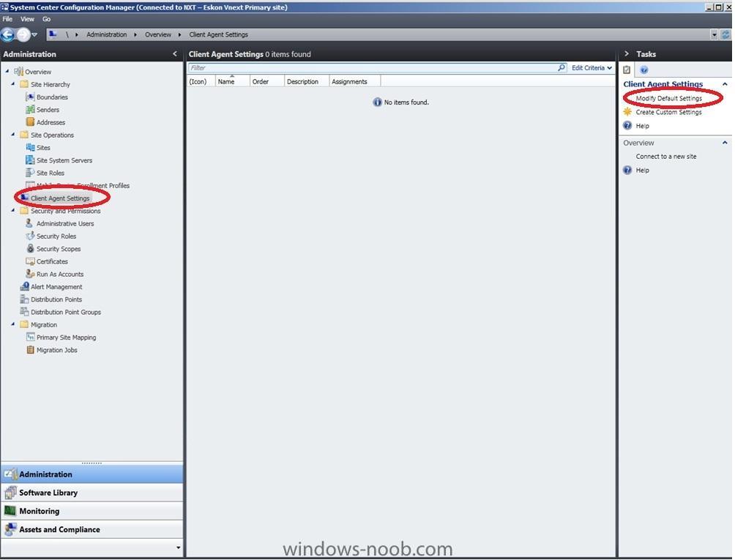
Task: Click the Back navigation arrow button
Action: (7, 34)
